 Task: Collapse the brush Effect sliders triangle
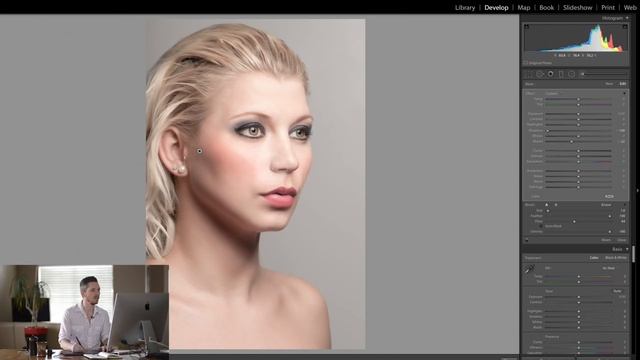point(624,93)
